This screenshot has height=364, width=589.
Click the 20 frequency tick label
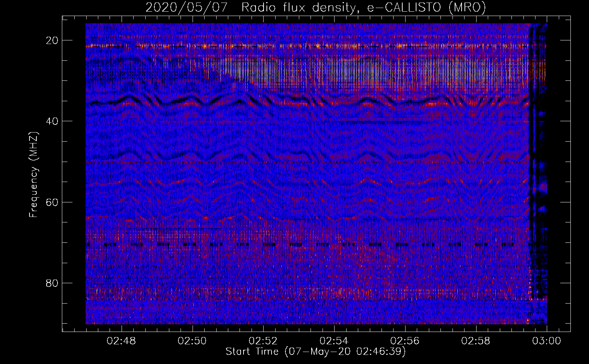click(x=52, y=40)
